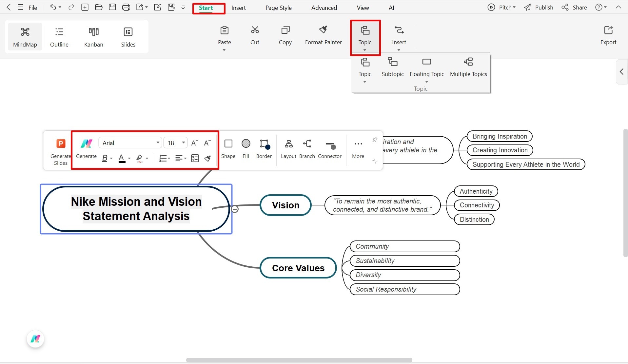The height and width of the screenshot is (364, 628).
Task: Expand the Floating Topic options
Action: click(x=427, y=82)
